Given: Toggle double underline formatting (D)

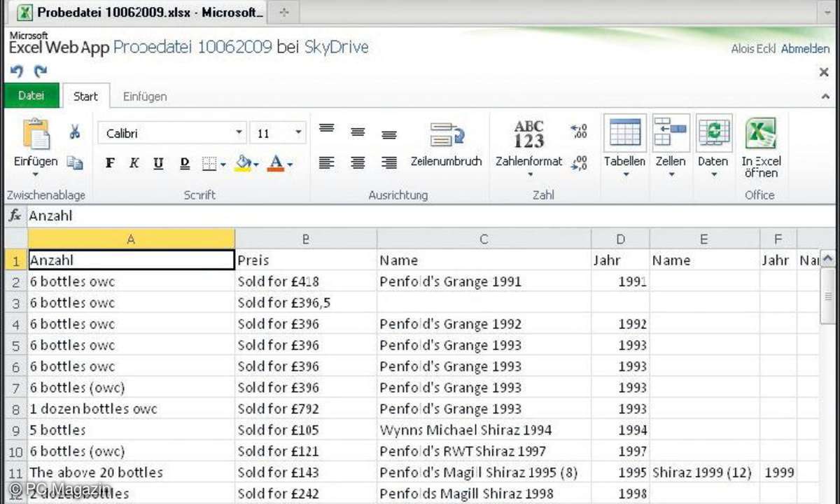Looking at the screenshot, I should [184, 163].
